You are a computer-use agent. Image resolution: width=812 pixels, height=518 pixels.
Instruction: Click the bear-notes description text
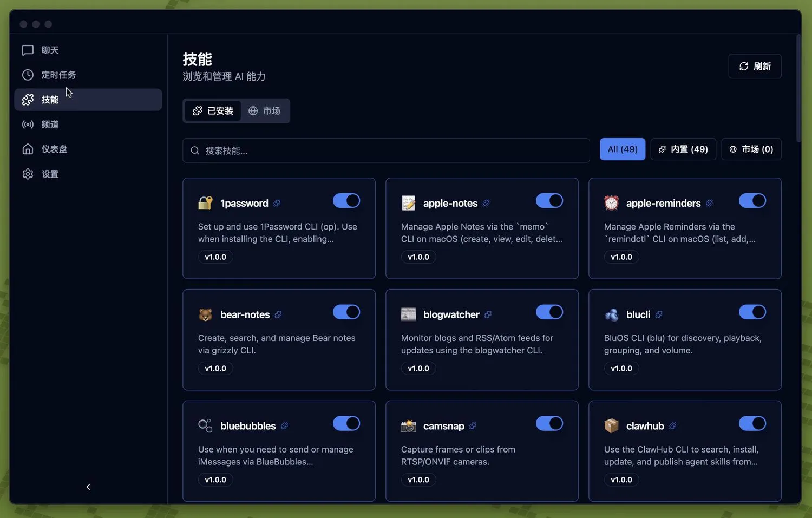click(277, 344)
